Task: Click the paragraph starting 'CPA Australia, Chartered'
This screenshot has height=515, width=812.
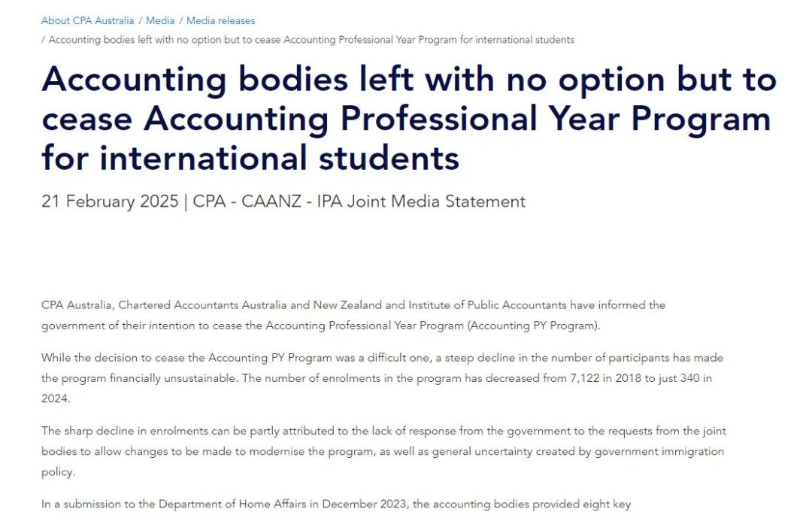Action: (353, 315)
